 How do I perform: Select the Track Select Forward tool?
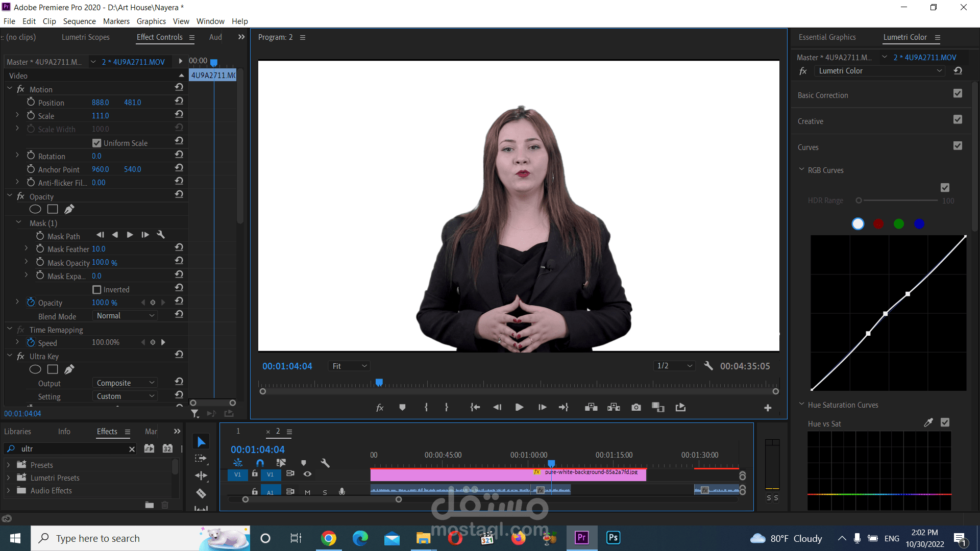pos(201,459)
